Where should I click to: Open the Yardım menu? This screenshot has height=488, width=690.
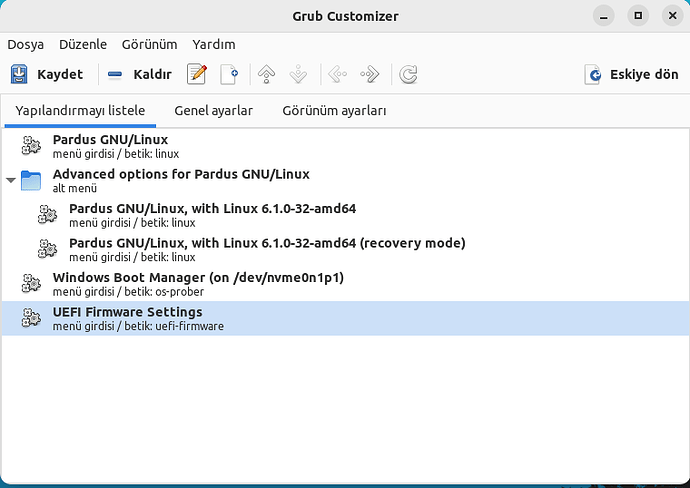213,45
